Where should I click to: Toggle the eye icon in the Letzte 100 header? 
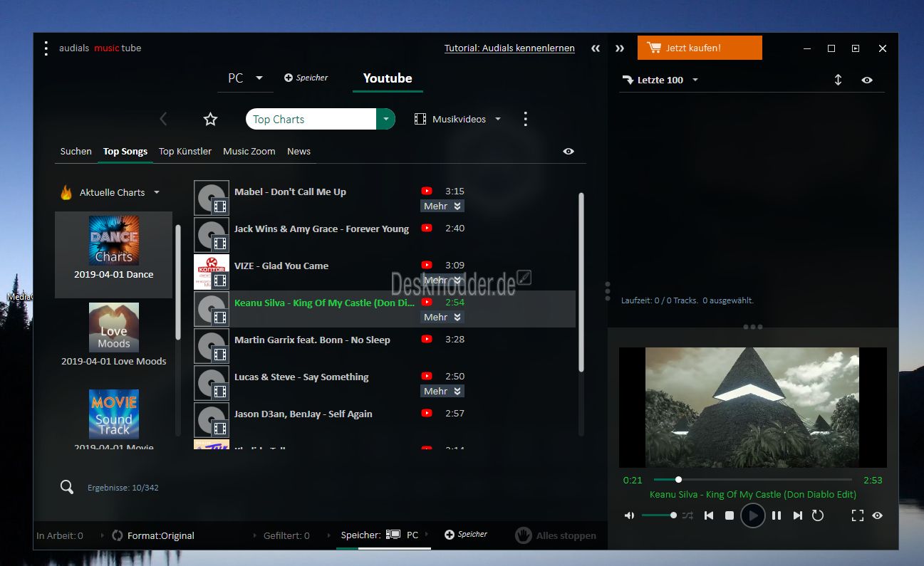(x=867, y=80)
